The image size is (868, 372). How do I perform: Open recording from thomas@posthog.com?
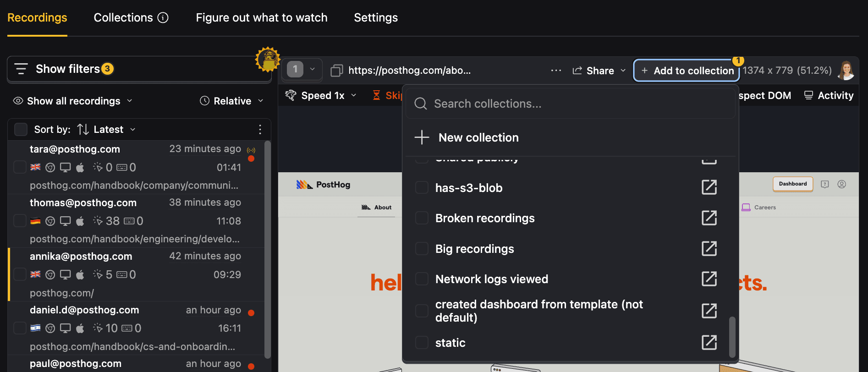pos(136,221)
